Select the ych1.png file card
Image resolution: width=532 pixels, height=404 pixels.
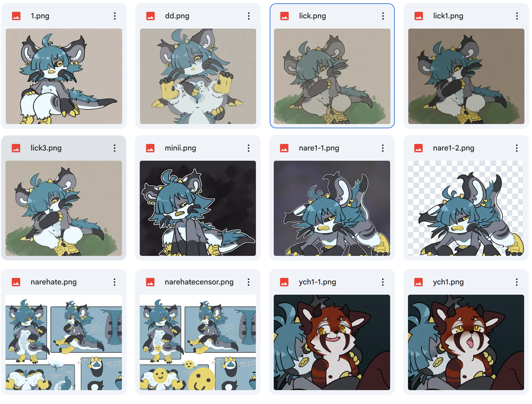[466, 332]
